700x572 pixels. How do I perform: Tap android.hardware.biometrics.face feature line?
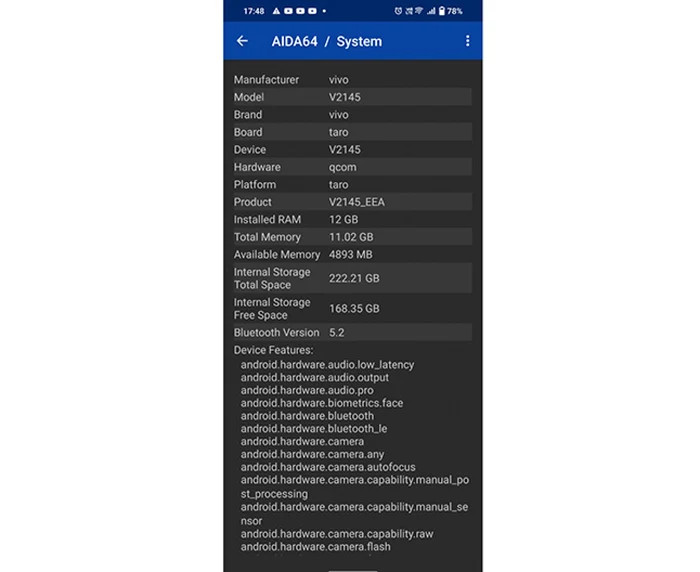tap(322, 403)
